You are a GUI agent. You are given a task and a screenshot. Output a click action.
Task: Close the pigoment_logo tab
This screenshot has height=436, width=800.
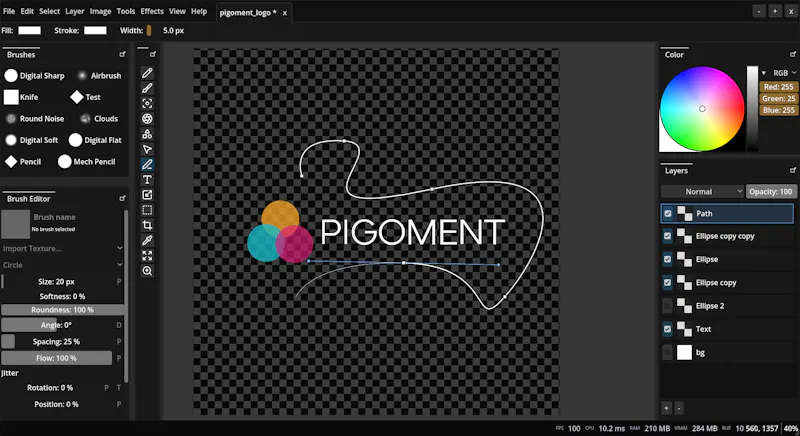click(285, 13)
